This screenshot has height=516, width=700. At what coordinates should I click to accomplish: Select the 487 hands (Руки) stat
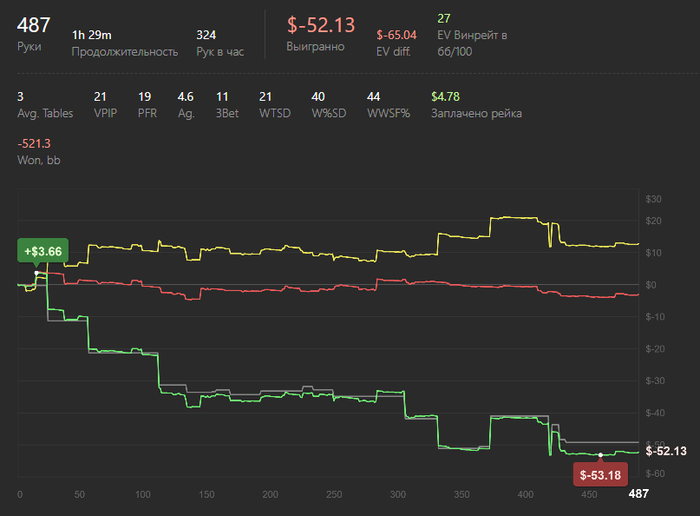(x=35, y=26)
